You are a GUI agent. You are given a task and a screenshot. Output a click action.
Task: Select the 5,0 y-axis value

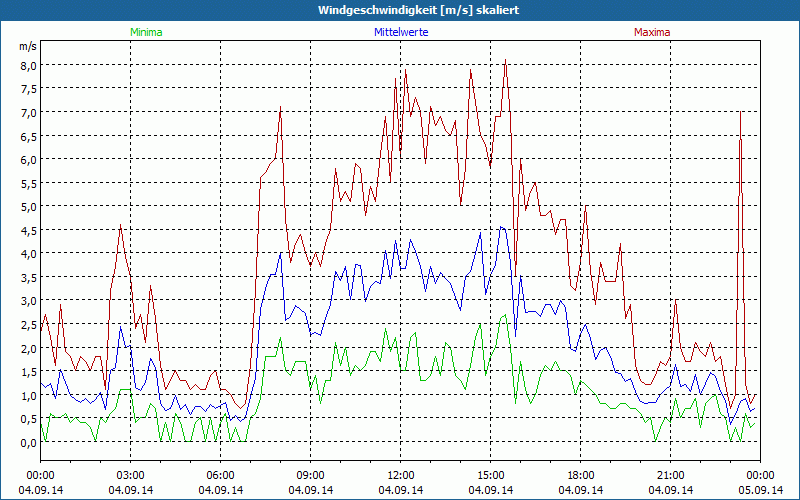29,207
